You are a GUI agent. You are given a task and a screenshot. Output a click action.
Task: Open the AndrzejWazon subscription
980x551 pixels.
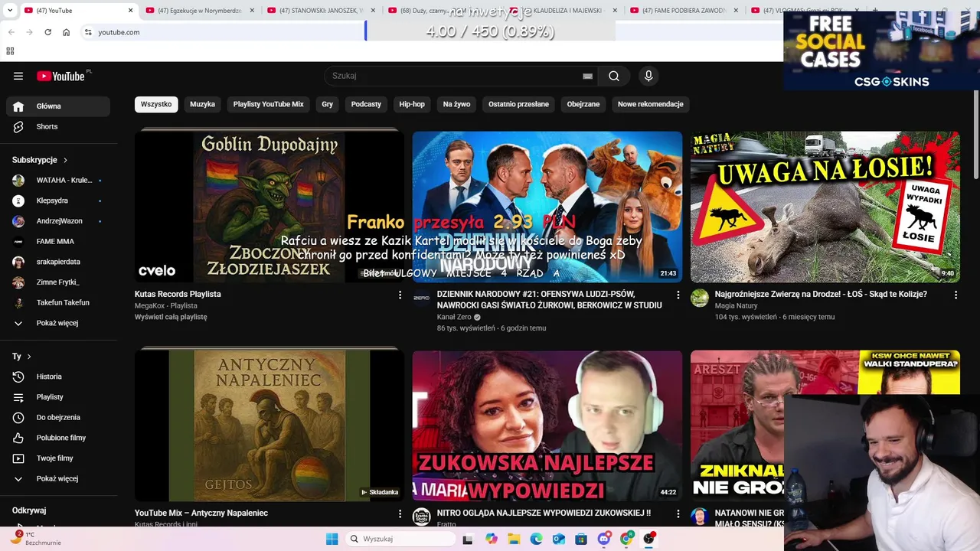[x=58, y=221]
